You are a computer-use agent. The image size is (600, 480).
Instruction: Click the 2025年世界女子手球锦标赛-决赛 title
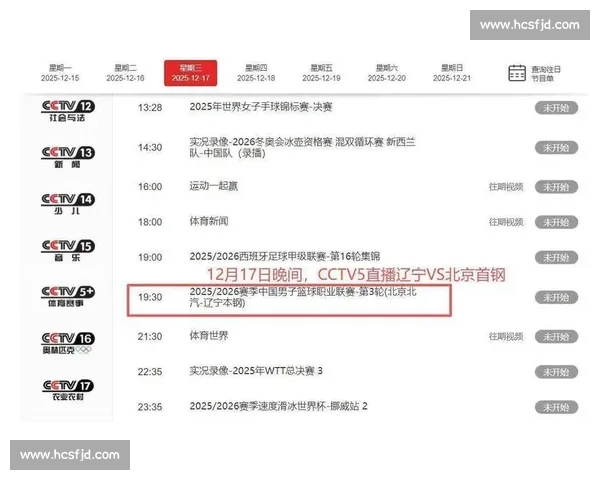[261, 107]
